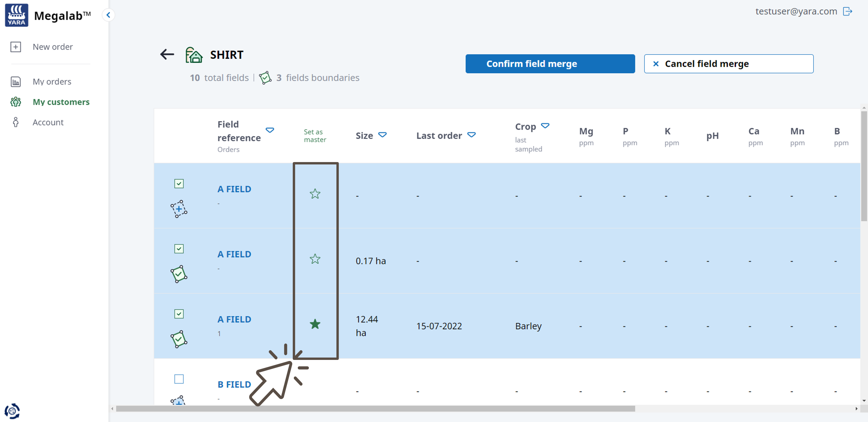Screen dimensions: 868x422
Task: Select the Account person icon
Action: click(16, 122)
